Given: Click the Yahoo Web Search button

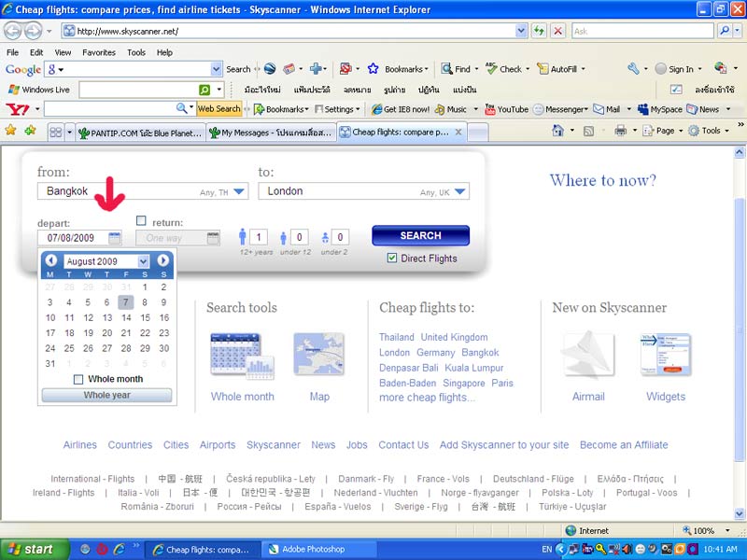Looking at the screenshot, I should pyautogui.click(x=219, y=109).
